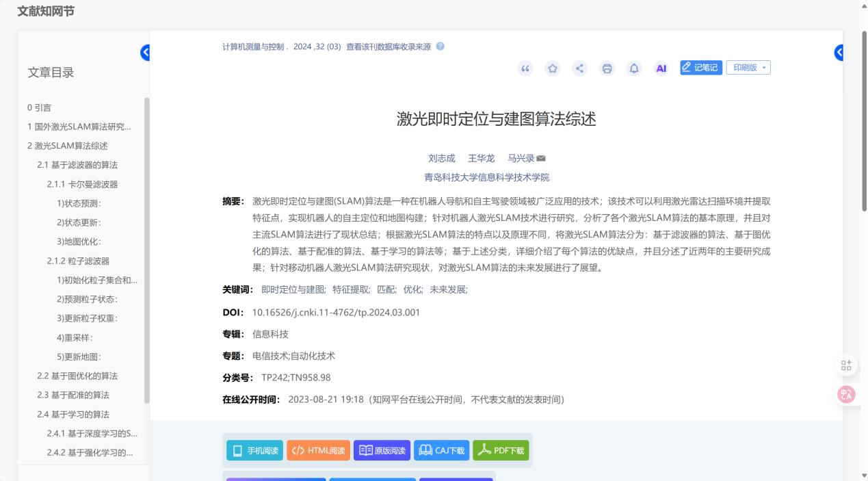Image resolution: width=868 pixels, height=481 pixels.
Task: Click the share icon
Action: point(579,68)
